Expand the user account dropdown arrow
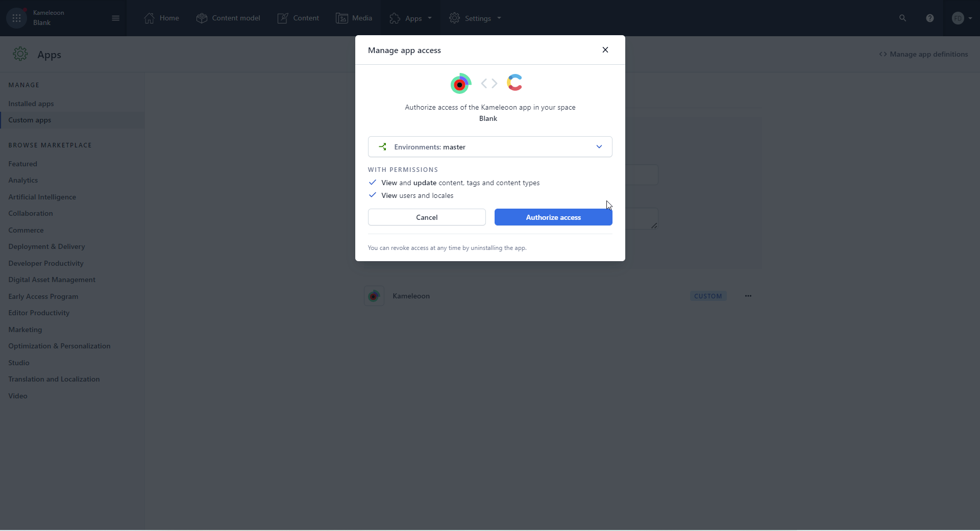 pos(970,18)
